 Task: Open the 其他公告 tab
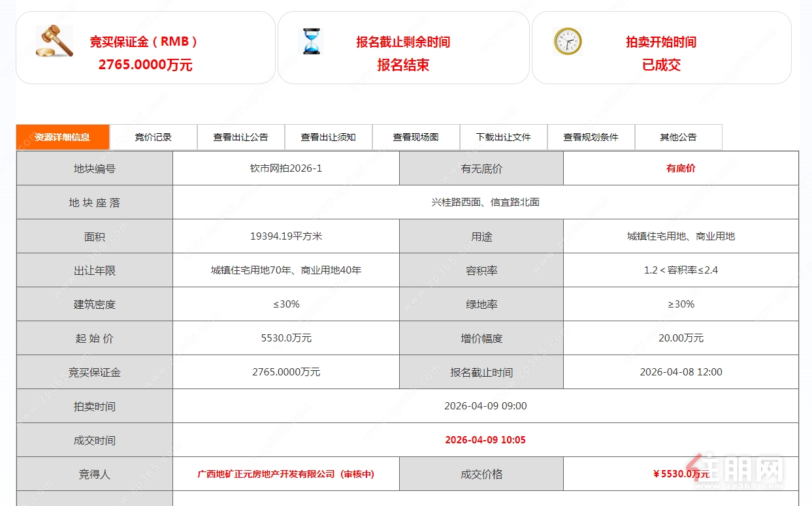(x=679, y=137)
